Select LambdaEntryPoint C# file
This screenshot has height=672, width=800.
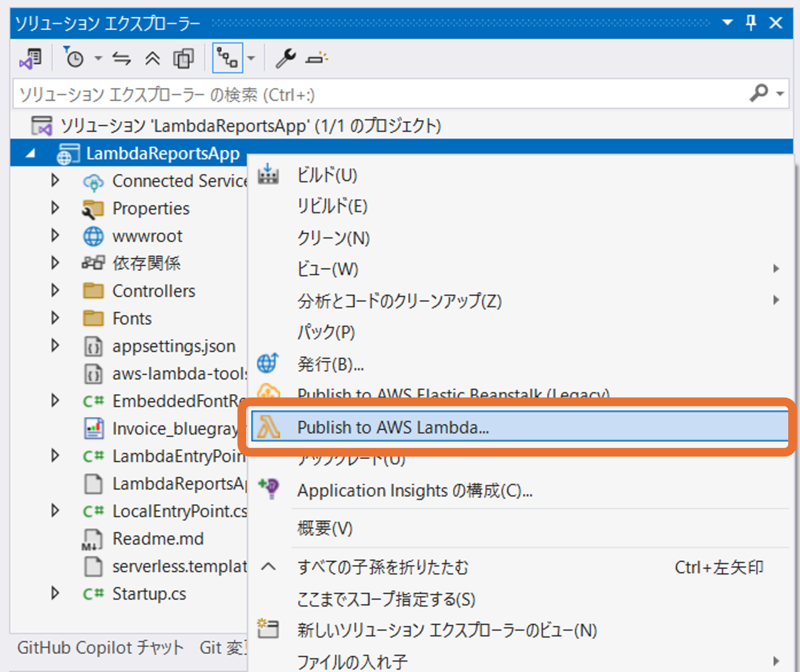pyautogui.click(x=179, y=456)
